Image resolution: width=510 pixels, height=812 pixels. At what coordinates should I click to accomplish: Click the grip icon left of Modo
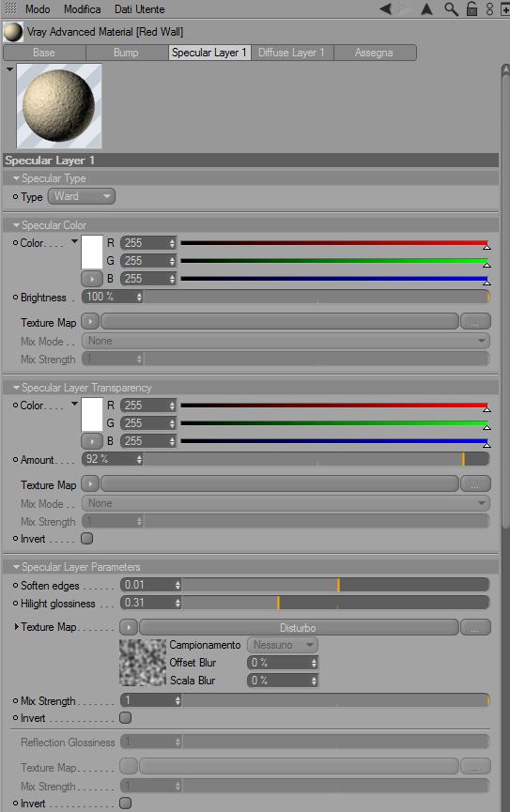pyautogui.click(x=11, y=8)
